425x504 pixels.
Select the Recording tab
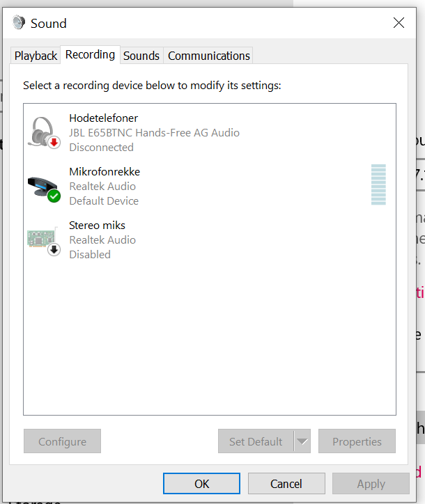[90, 54]
